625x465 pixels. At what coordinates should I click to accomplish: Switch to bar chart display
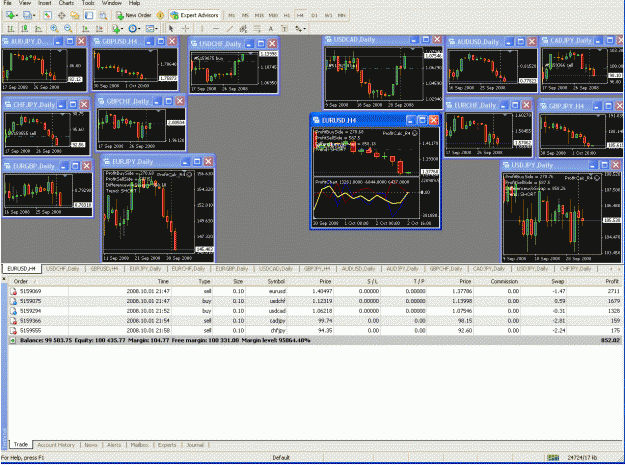tap(11, 29)
